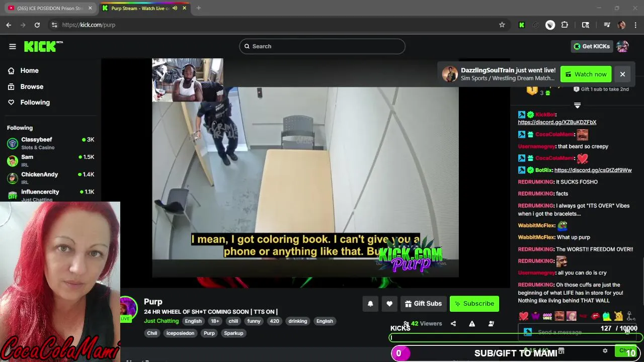Open Chrome media controls icon
Viewport: 644px width, 362px height.
(x=607, y=25)
